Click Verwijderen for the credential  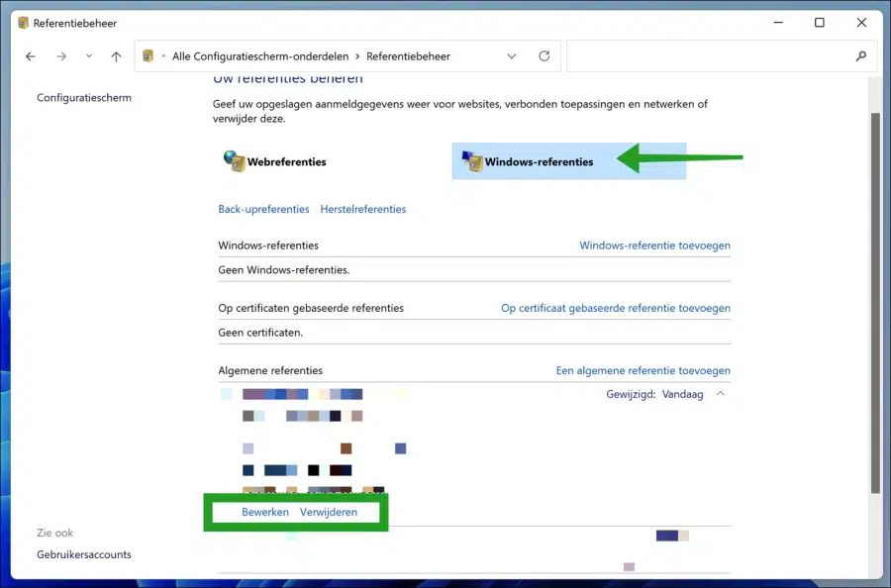(329, 512)
